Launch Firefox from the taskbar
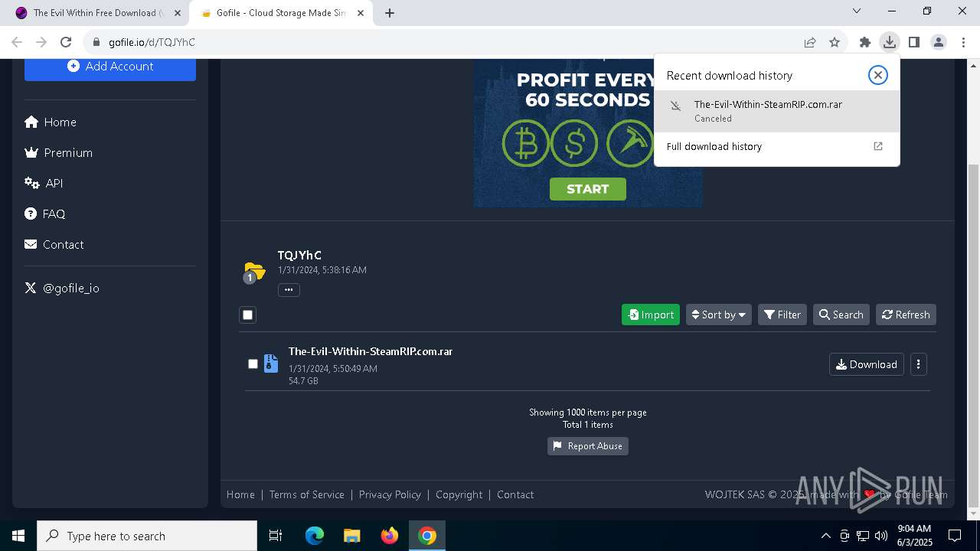 [390, 536]
